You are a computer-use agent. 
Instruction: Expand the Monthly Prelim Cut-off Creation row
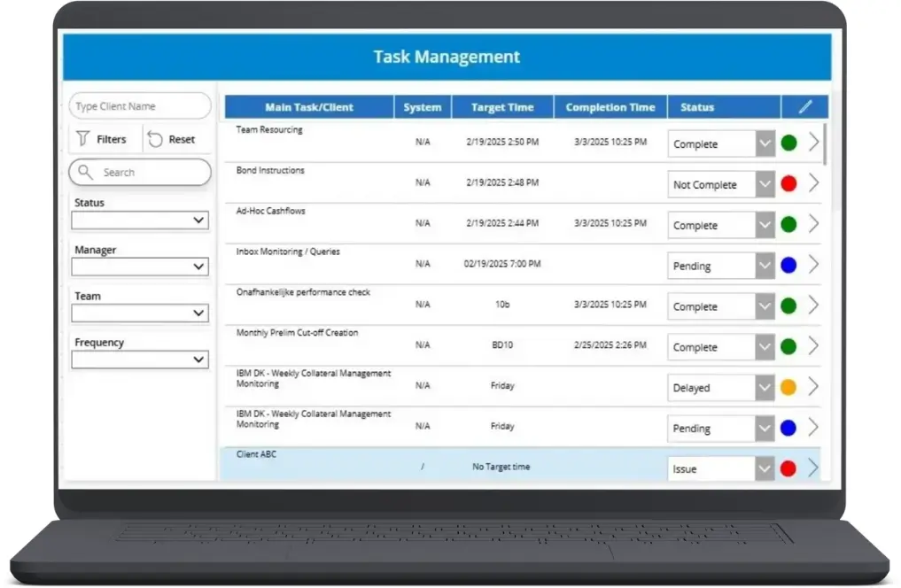pos(812,346)
